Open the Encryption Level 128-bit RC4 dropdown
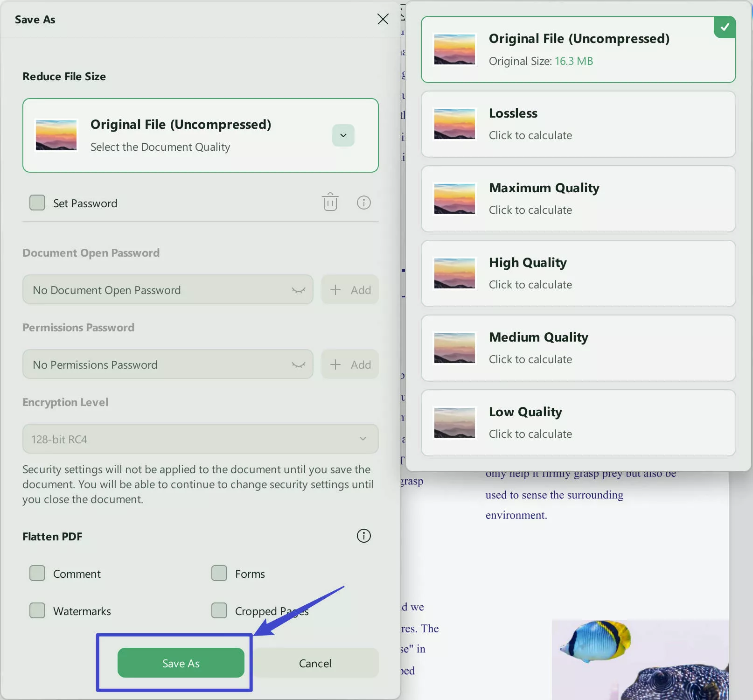The image size is (753, 700). tap(200, 439)
